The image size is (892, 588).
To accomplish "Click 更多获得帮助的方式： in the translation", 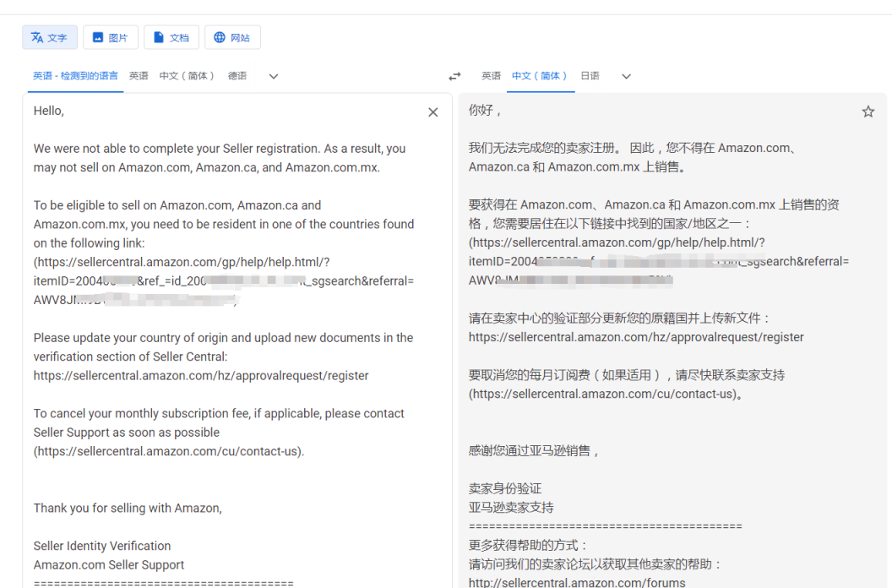I will point(527,545).
